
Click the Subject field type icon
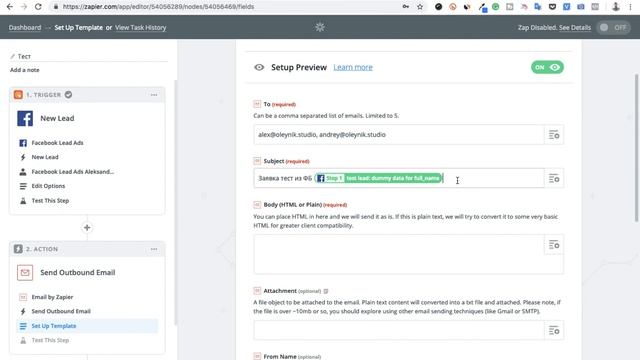[257, 161]
